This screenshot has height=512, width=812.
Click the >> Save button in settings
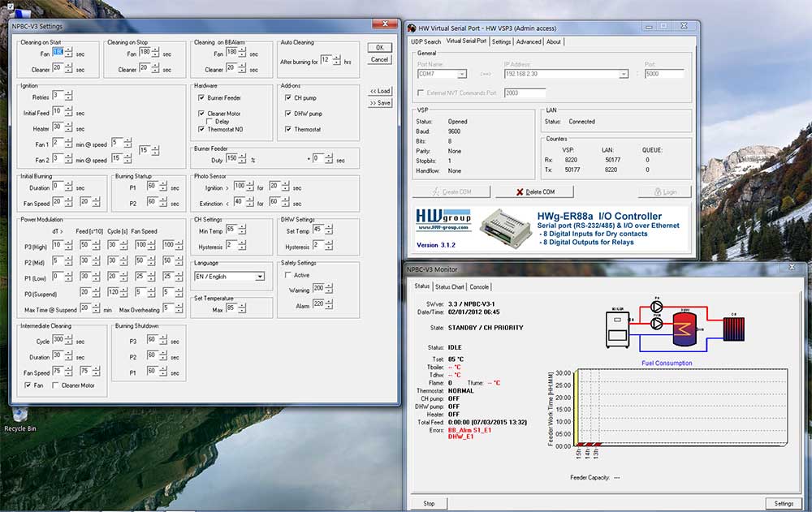click(x=379, y=103)
